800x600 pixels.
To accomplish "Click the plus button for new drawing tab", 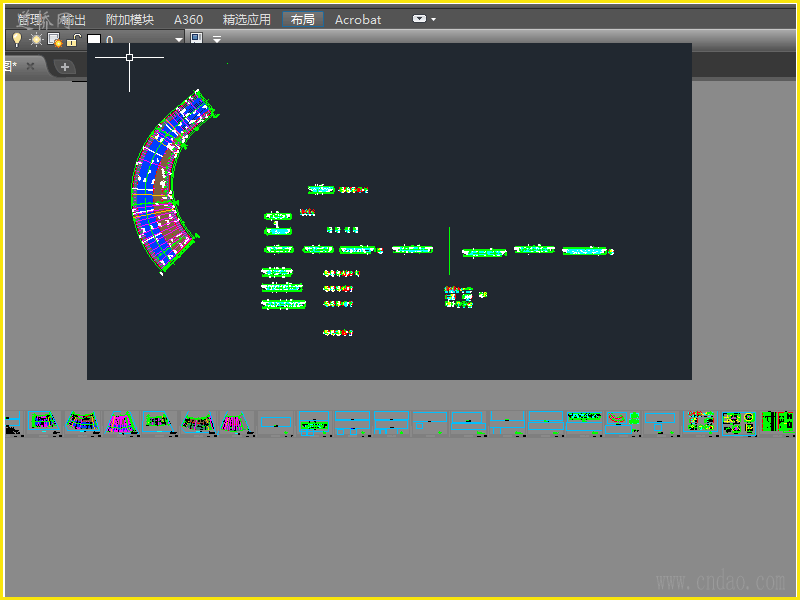I will tap(64, 66).
